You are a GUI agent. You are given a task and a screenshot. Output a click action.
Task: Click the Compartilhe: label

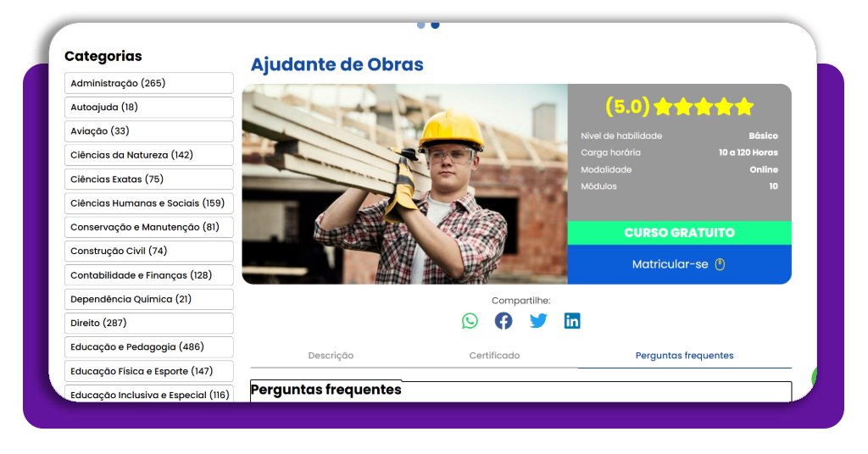click(x=521, y=301)
